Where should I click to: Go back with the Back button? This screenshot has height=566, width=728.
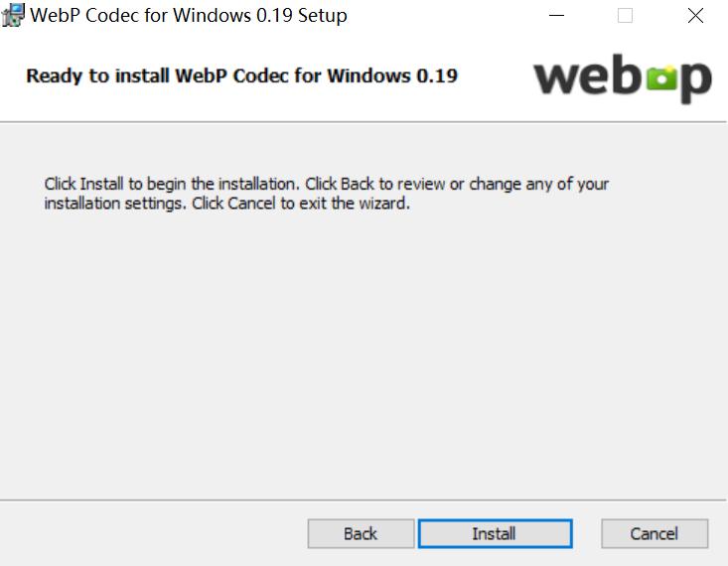pos(360,533)
